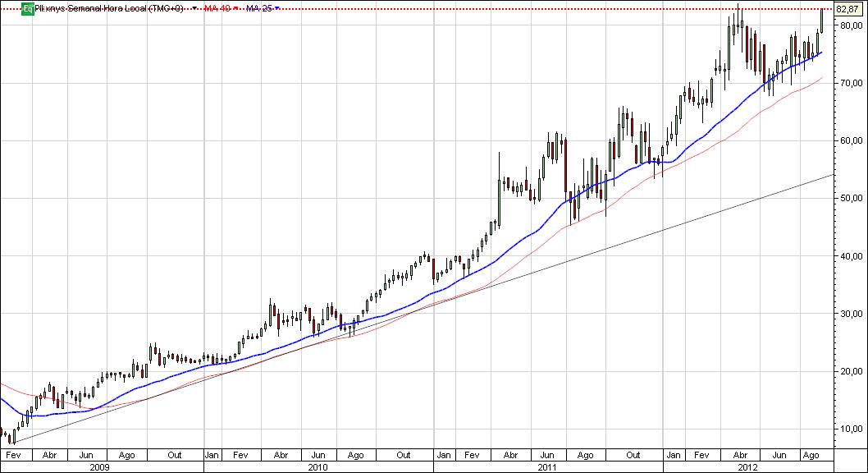Click the Oct label within 2010
The width and height of the screenshot is (868, 473).
point(404,455)
